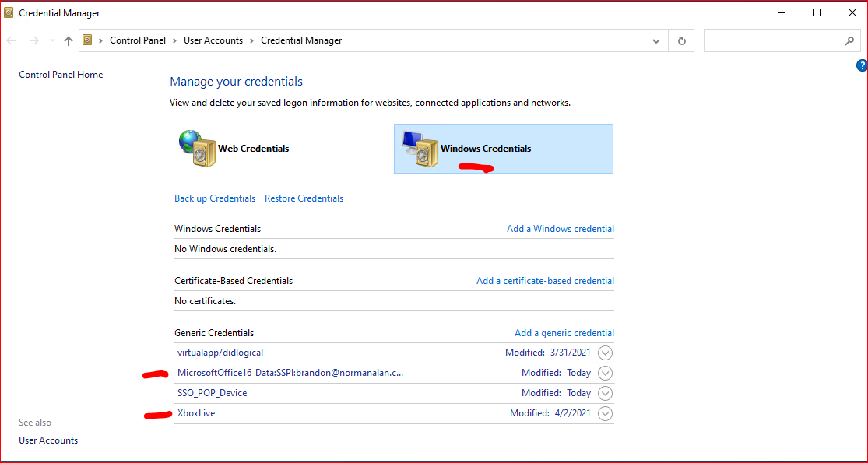The image size is (868, 463).
Task: Click Restore Credentials link
Action: click(304, 198)
